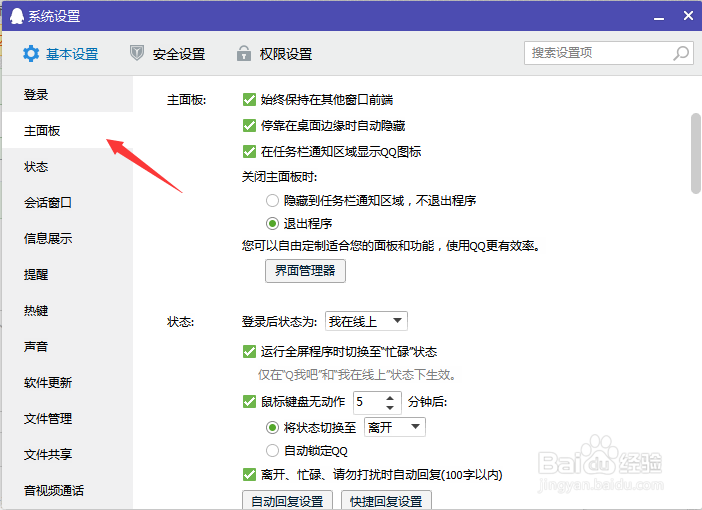Click the idle minutes field showing 5

[368, 402]
